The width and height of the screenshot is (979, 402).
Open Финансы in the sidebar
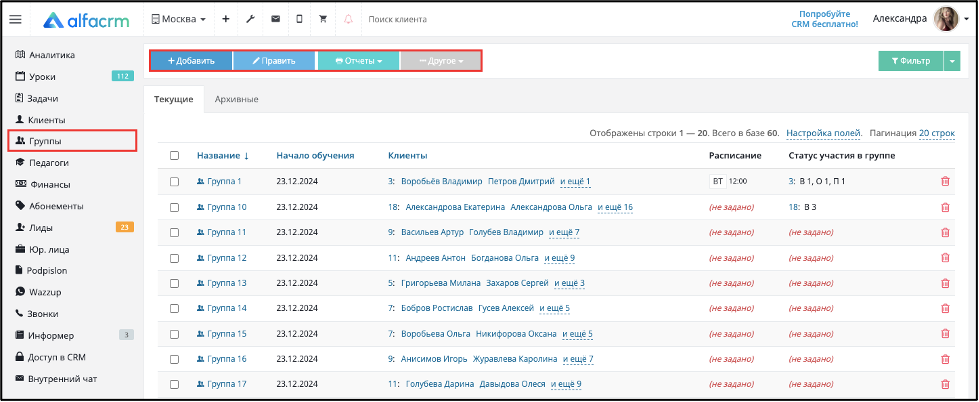pos(42,185)
